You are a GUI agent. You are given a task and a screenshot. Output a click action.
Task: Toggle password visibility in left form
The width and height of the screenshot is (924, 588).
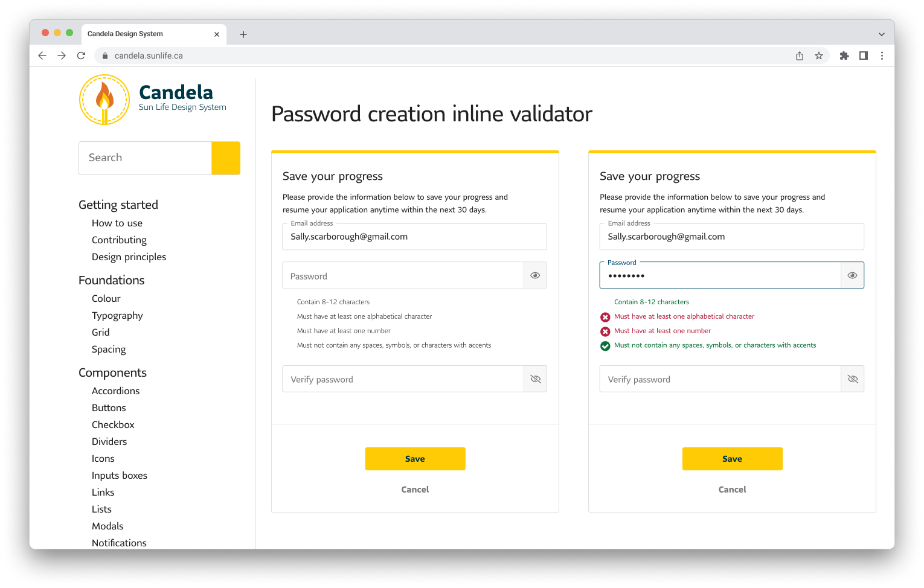point(535,275)
